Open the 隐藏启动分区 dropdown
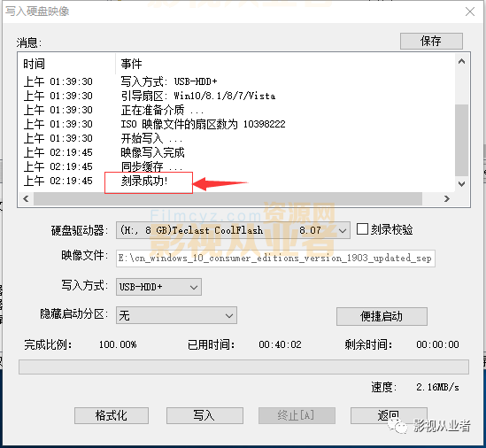Screen dimensions: 486x448 [x=176, y=315]
